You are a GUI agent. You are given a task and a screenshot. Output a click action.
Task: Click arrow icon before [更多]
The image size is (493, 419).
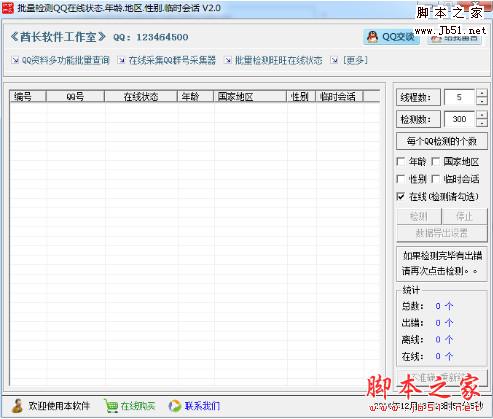pyautogui.click(x=334, y=60)
